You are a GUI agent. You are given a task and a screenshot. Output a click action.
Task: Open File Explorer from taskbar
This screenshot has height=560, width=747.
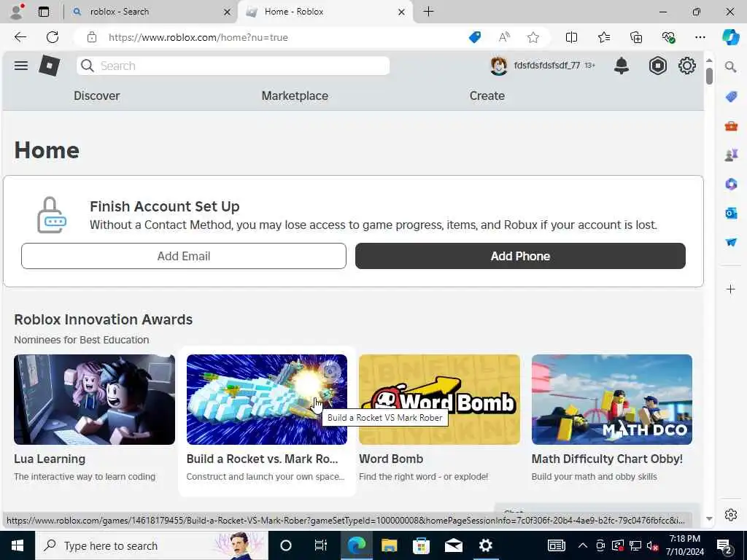coord(389,545)
